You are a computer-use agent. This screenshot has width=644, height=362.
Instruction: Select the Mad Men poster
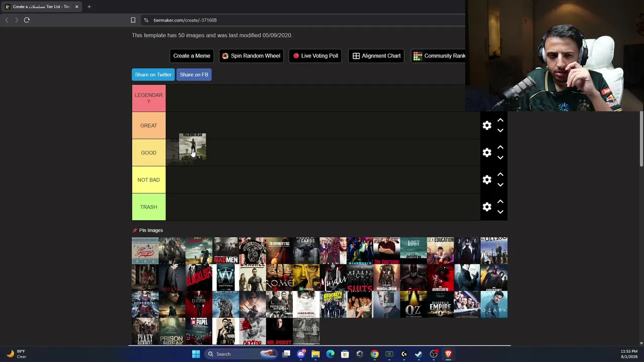pyautogui.click(x=225, y=250)
